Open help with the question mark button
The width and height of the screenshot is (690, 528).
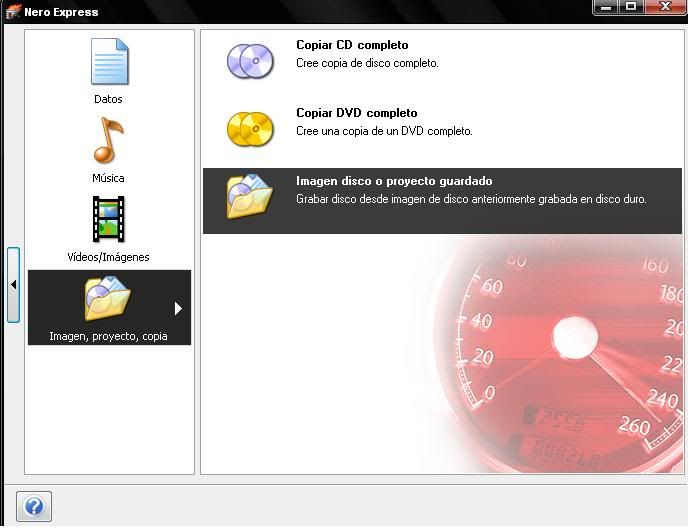(x=34, y=506)
